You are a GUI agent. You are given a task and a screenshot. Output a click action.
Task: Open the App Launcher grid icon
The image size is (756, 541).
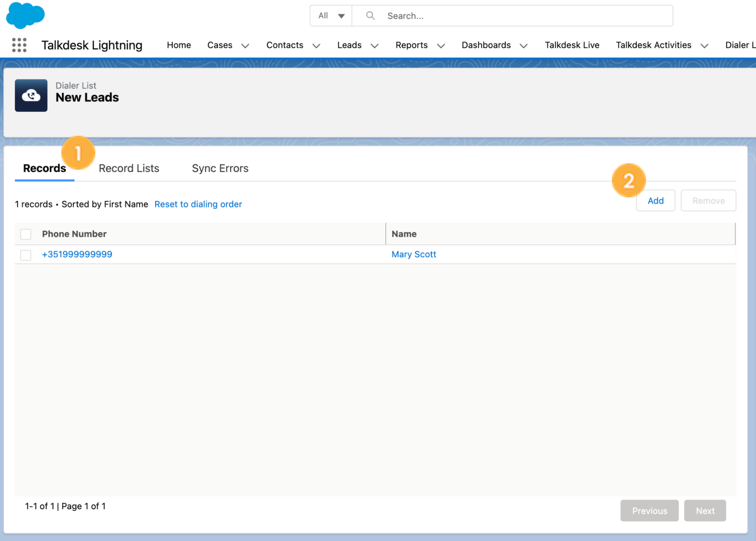coord(19,45)
